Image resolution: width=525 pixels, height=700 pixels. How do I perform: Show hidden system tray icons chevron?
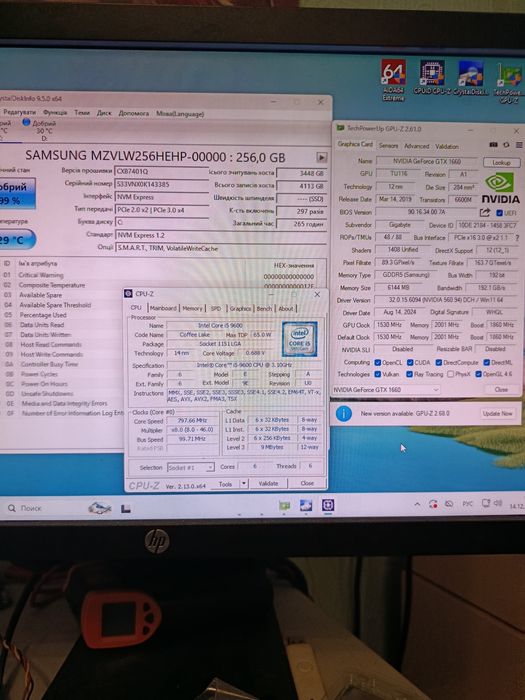(x=417, y=504)
